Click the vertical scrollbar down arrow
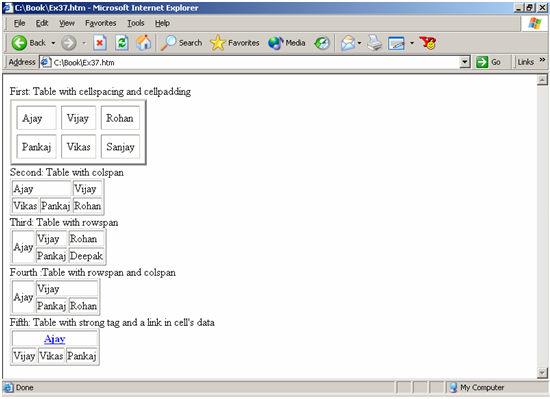This screenshot has width=550, height=399. [x=542, y=373]
